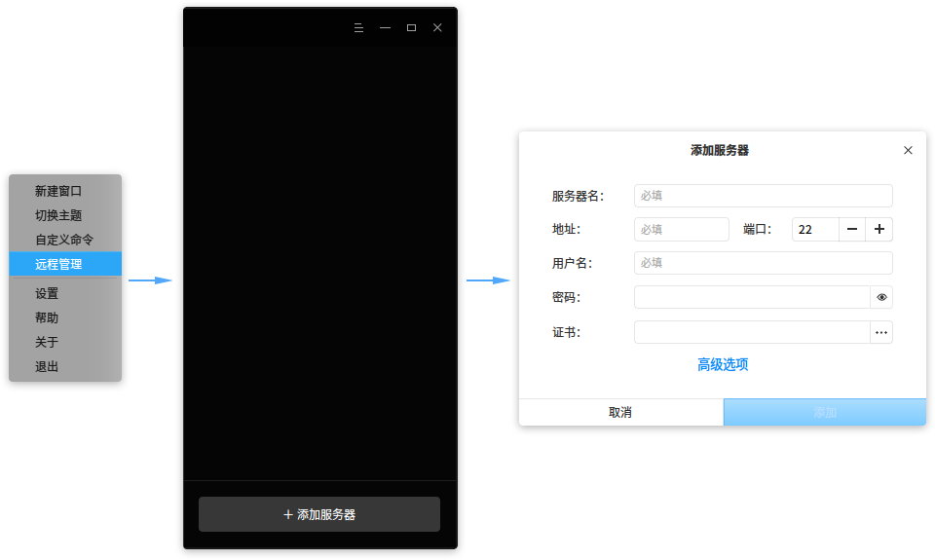Maximize the terminal window
Viewport: 935px width, 560px height.
click(411, 28)
